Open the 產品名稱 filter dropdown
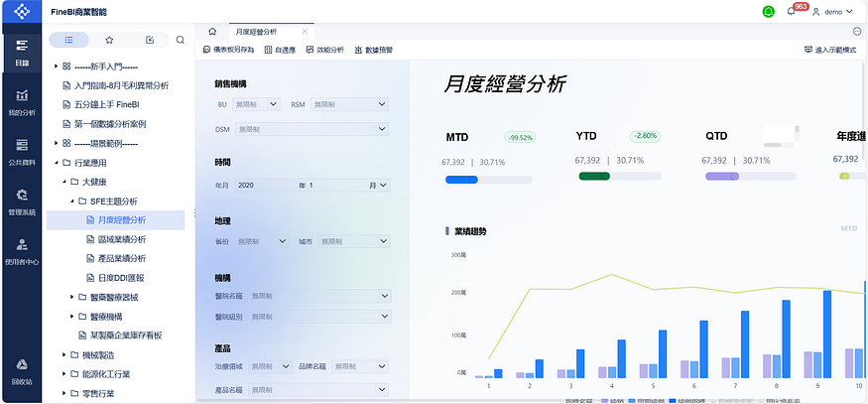 coord(318,390)
